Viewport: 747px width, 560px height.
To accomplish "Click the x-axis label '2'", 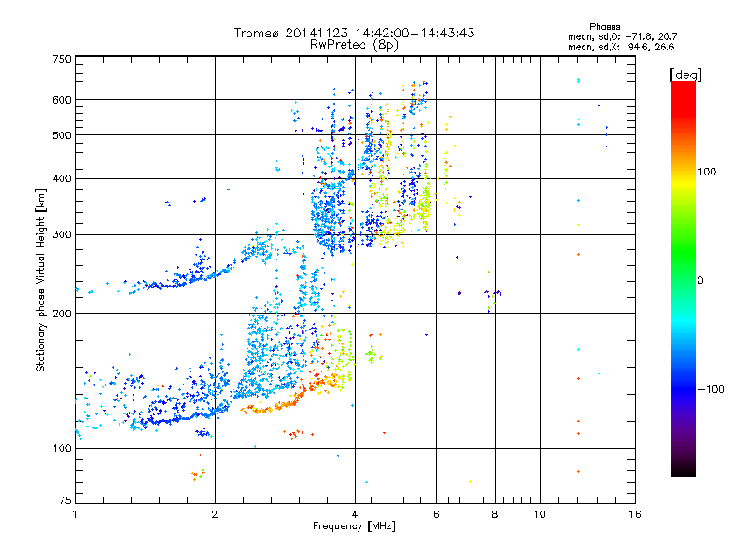I will coord(215,514).
